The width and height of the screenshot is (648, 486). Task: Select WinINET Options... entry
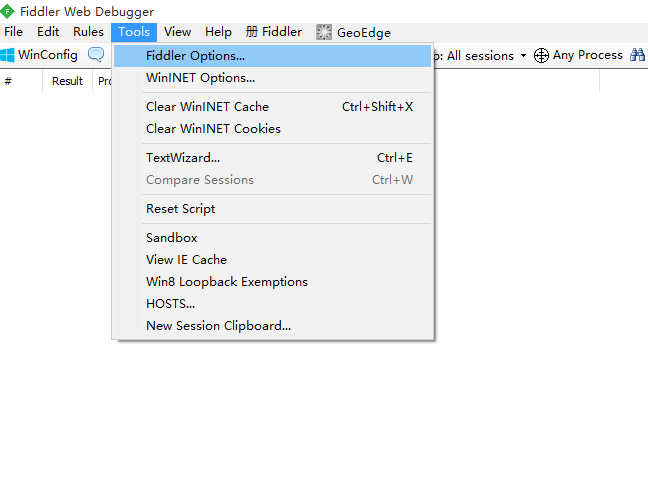point(272,78)
